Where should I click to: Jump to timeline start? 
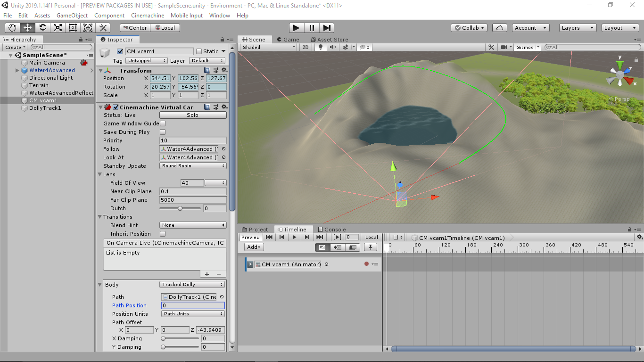tap(269, 237)
